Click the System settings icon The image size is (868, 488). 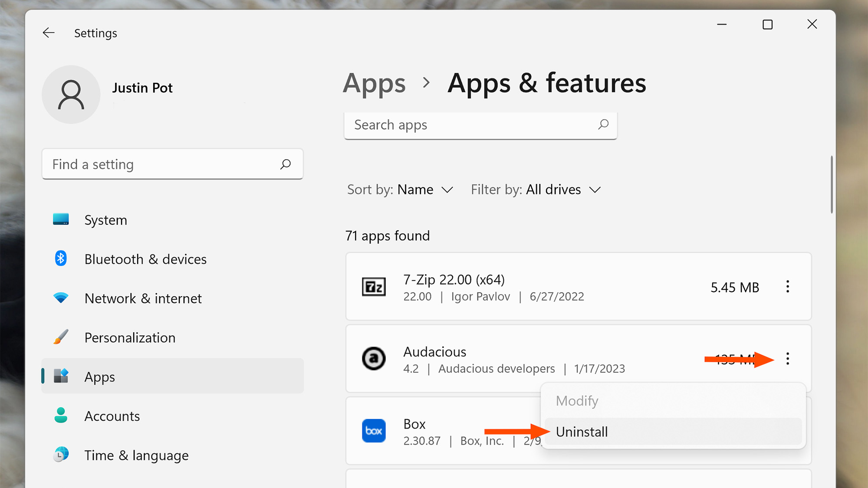tap(61, 219)
